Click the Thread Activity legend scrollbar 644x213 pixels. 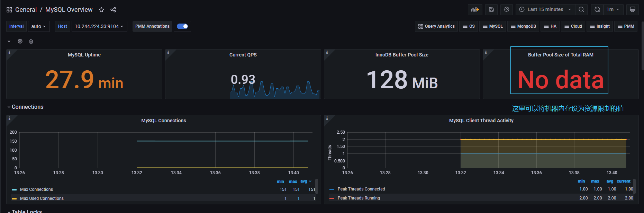point(634,186)
